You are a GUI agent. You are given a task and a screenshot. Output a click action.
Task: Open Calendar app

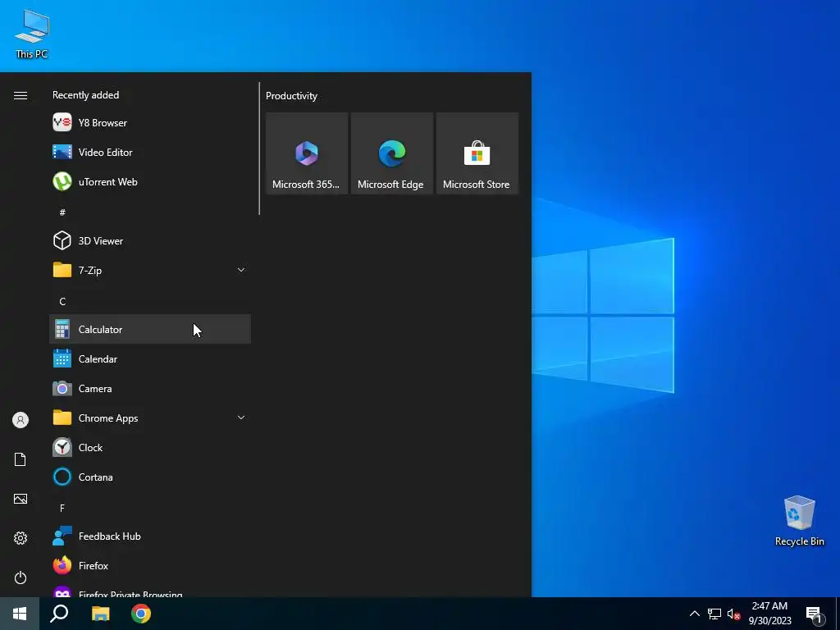click(149, 359)
